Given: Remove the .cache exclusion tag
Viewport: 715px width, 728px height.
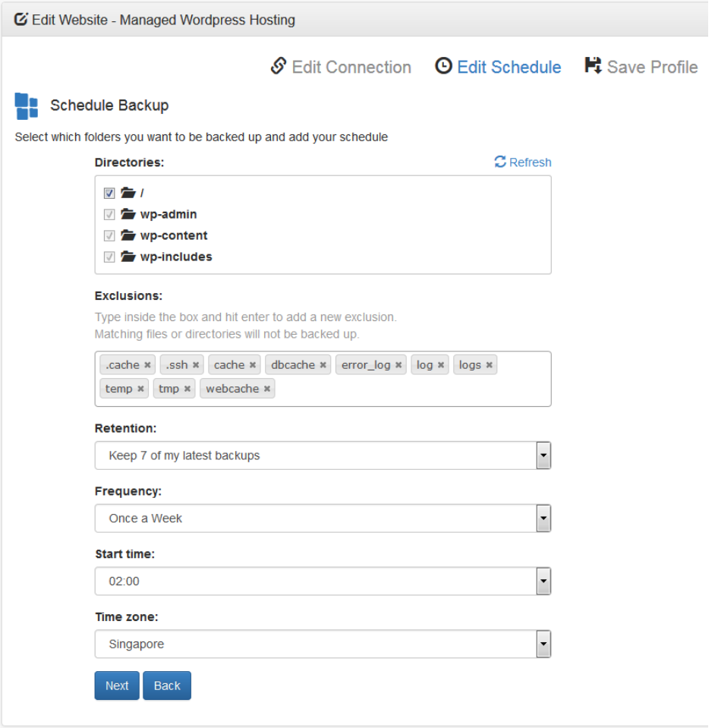Looking at the screenshot, I should coord(147,365).
